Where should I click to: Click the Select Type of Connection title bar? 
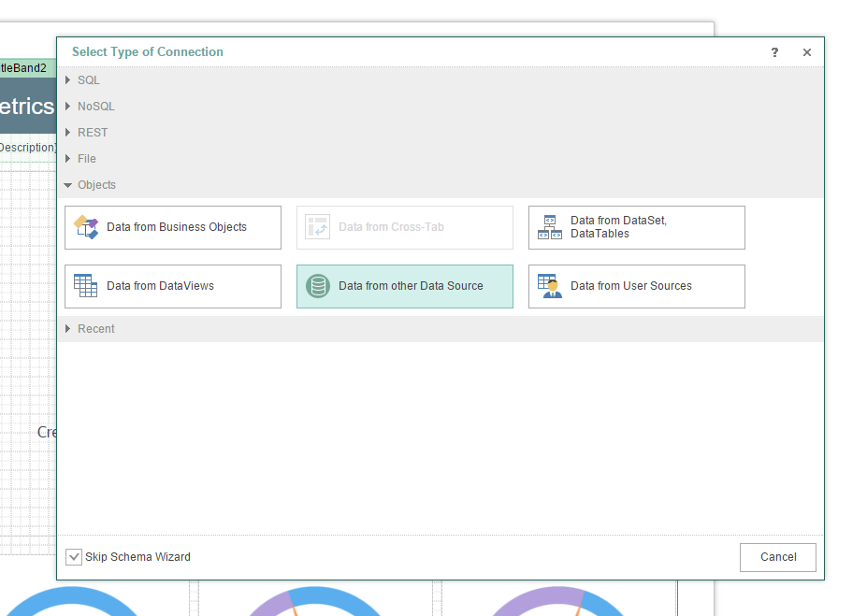pyautogui.click(x=374, y=52)
